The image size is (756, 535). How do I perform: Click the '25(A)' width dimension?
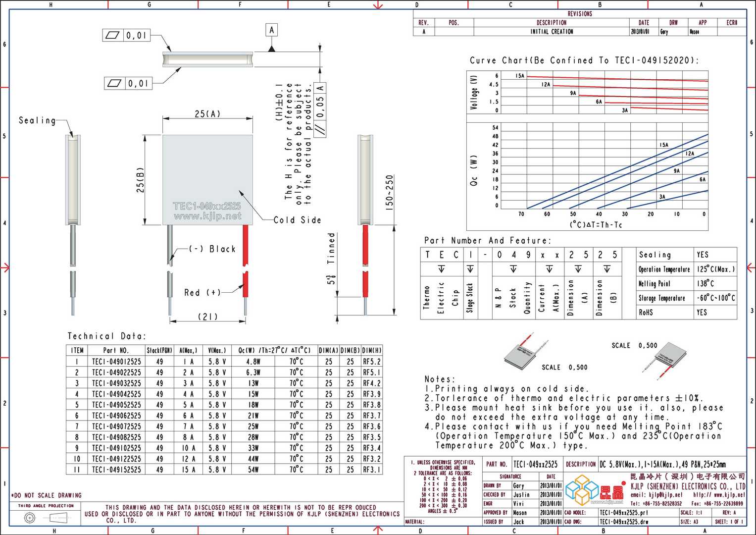207,114
